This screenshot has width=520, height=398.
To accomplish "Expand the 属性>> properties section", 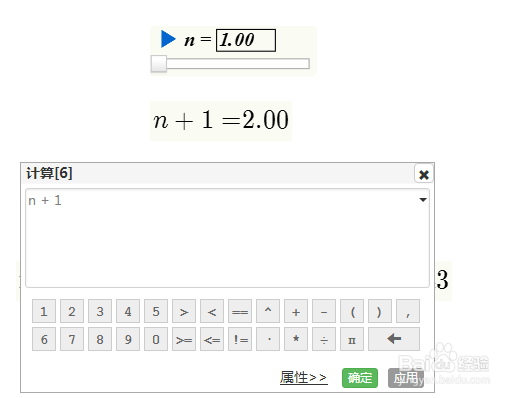I will click(x=304, y=378).
